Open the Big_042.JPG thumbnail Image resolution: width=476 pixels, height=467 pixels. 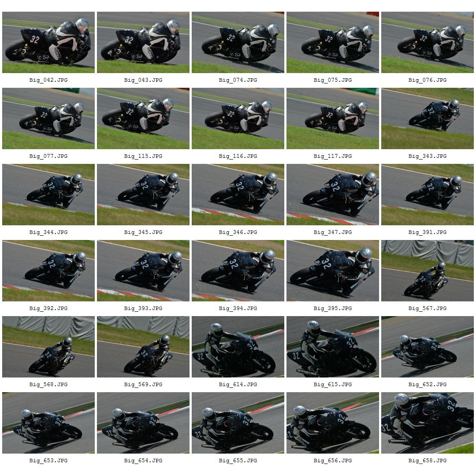(x=48, y=42)
